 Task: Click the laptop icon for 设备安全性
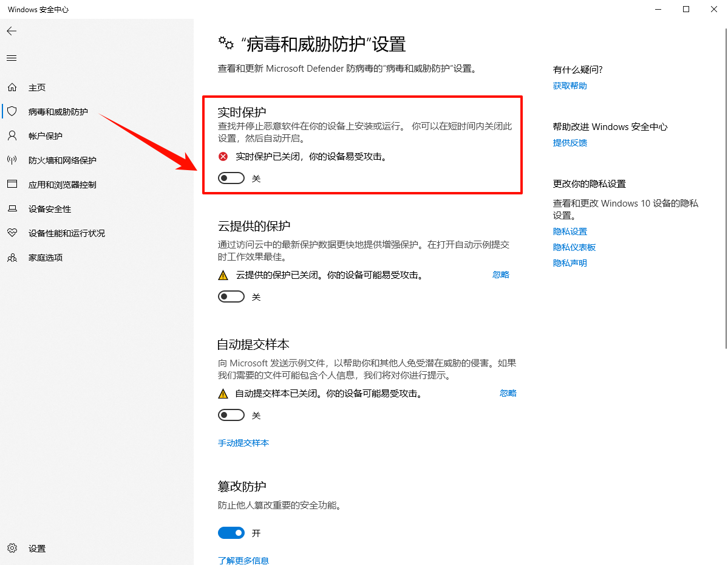pyautogui.click(x=12, y=208)
